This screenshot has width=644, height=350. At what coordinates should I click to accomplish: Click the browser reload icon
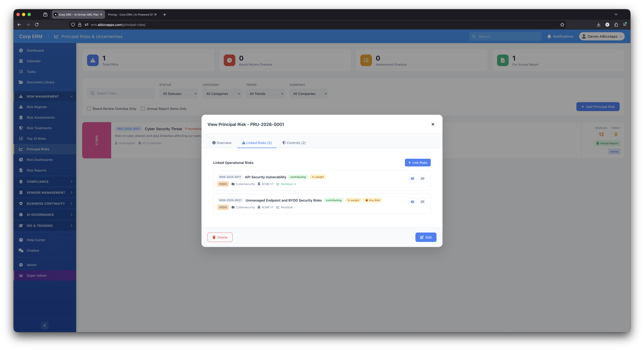click(x=37, y=24)
